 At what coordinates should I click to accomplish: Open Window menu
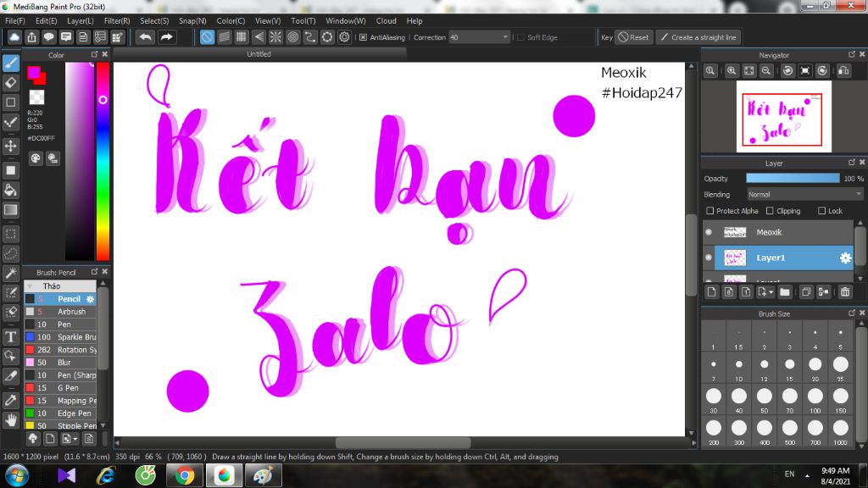click(346, 21)
